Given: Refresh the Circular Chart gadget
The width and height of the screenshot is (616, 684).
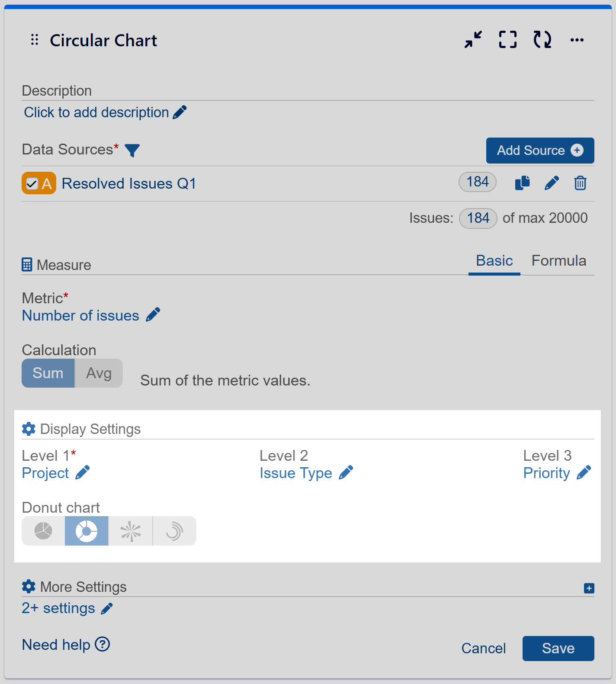Looking at the screenshot, I should [x=542, y=40].
